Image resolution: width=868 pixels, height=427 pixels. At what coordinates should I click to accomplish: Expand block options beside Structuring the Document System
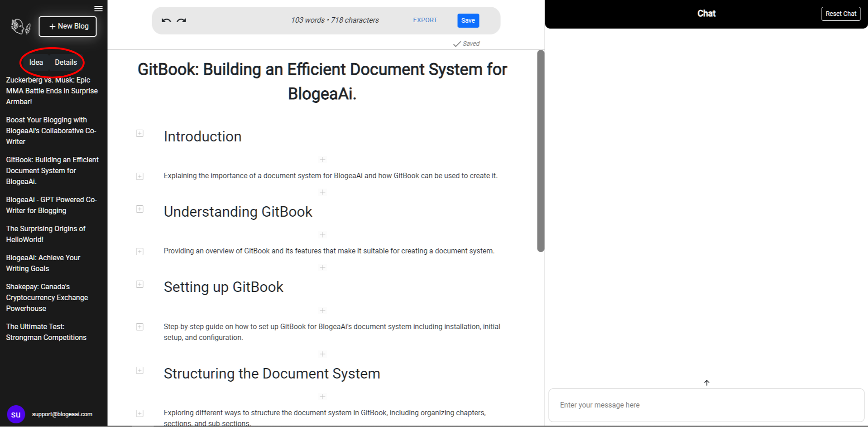[140, 370]
